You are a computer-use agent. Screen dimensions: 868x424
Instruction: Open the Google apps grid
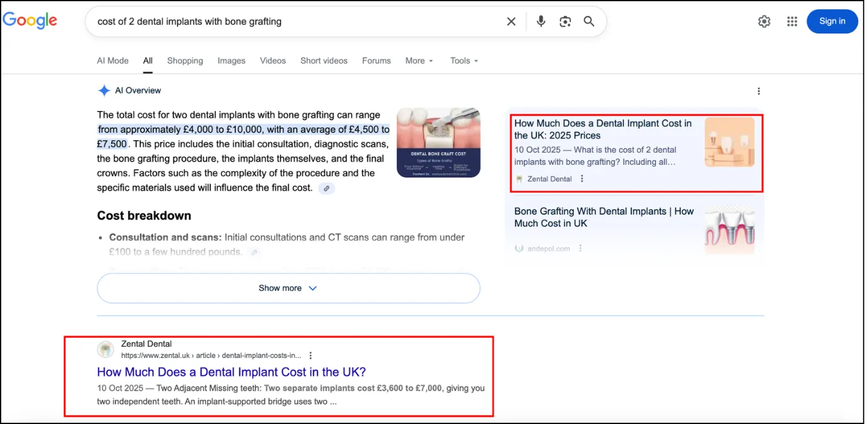pyautogui.click(x=792, y=22)
